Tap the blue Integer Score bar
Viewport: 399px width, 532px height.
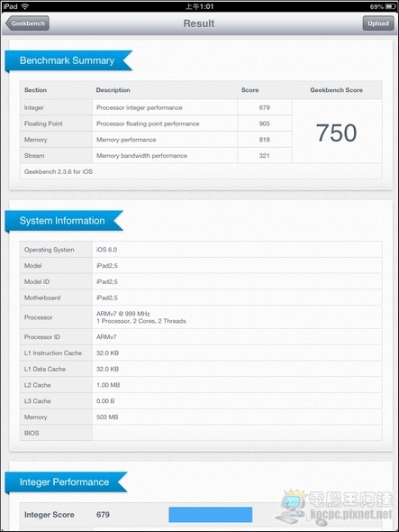pos(211,515)
